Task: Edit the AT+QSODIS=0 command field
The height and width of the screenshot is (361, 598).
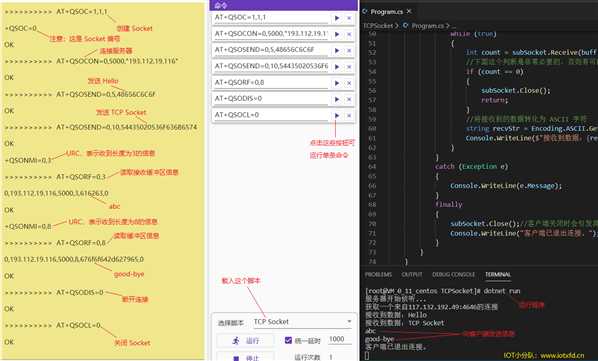Action: point(271,99)
